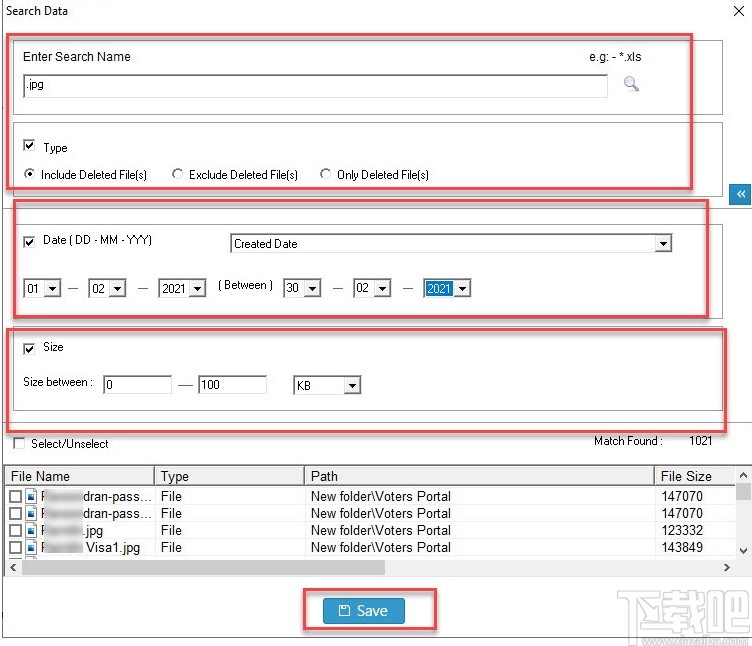Image resolution: width=752 pixels, height=646 pixels.
Task: Click horizontal scrollbar left arrow
Action: [13, 568]
